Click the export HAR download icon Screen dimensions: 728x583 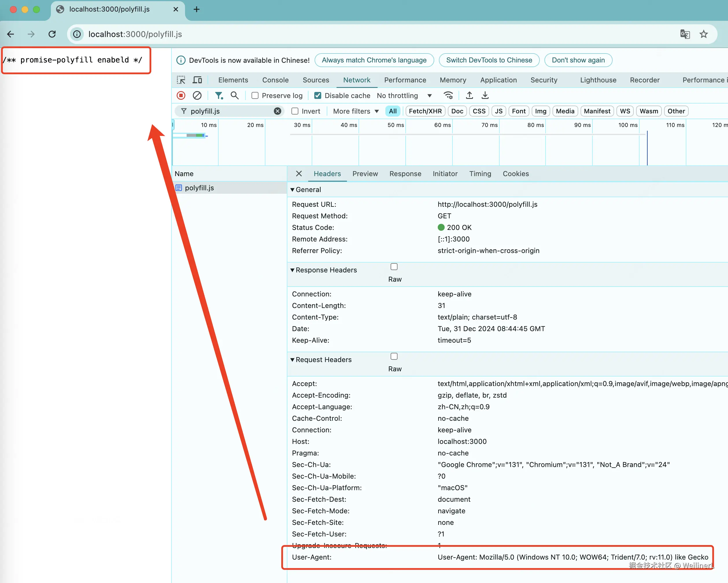point(485,96)
